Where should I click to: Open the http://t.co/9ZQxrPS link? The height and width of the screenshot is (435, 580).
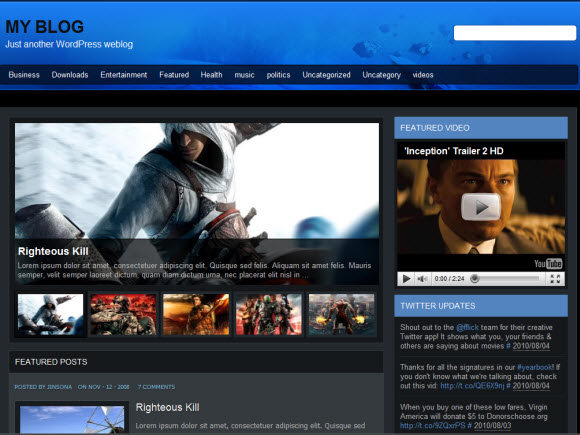[x=433, y=426]
